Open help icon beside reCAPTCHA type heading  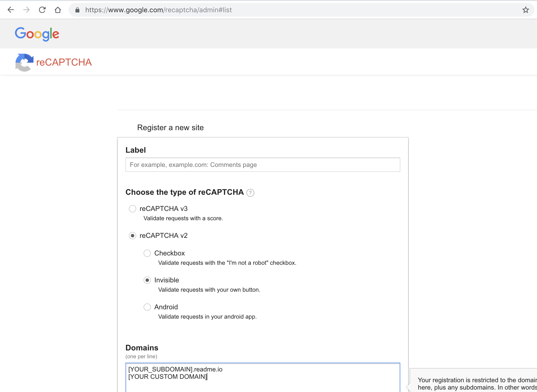[250, 193]
